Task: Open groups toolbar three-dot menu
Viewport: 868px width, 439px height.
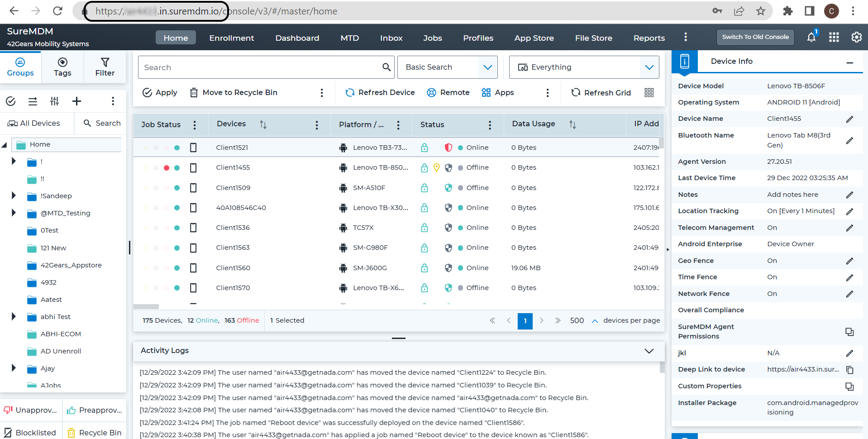Action: (x=113, y=101)
